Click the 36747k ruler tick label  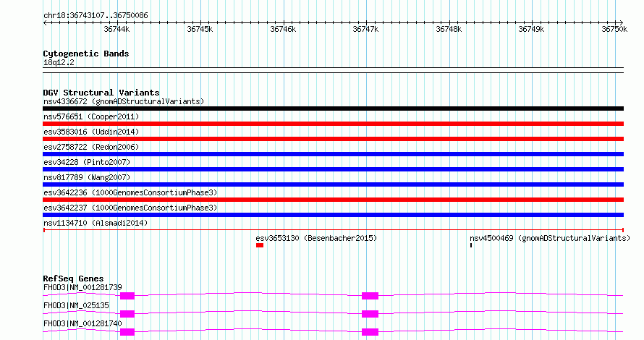click(365, 29)
